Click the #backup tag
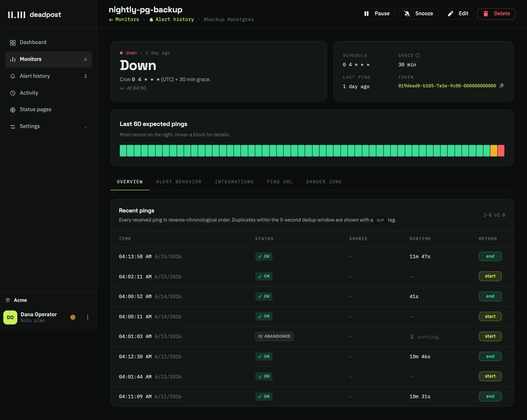This screenshot has width=527, height=420. coord(214,19)
